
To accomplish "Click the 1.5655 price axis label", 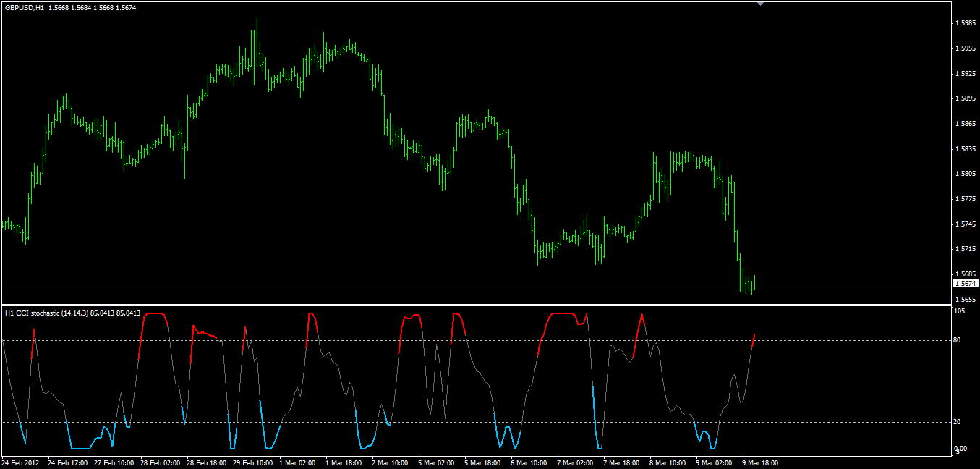I will coord(965,299).
